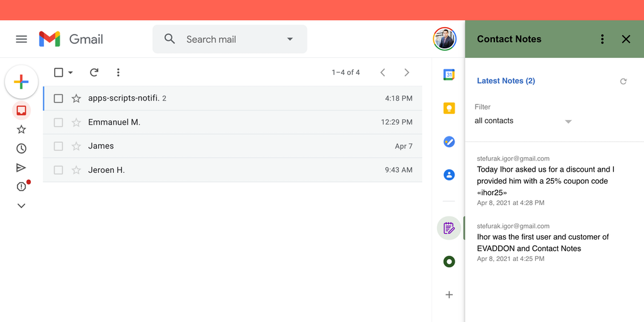Click the Gmail logo
The height and width of the screenshot is (322, 644).
[x=71, y=39]
